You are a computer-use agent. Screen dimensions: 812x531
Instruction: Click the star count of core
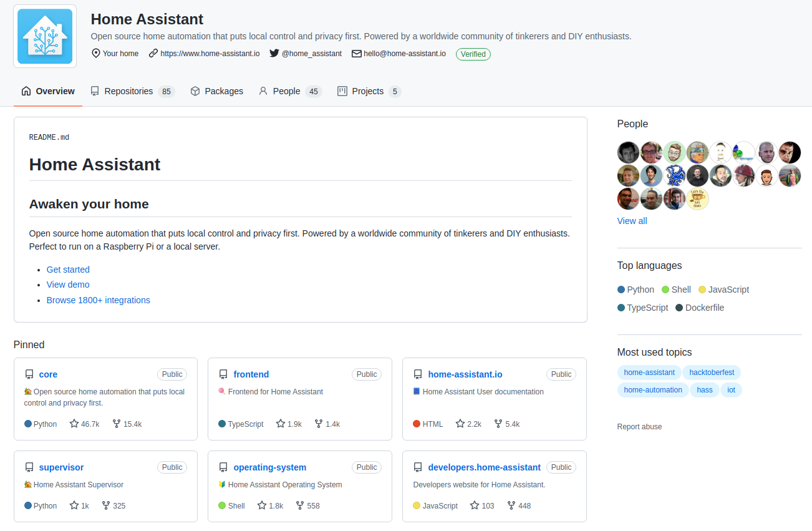[x=85, y=424]
